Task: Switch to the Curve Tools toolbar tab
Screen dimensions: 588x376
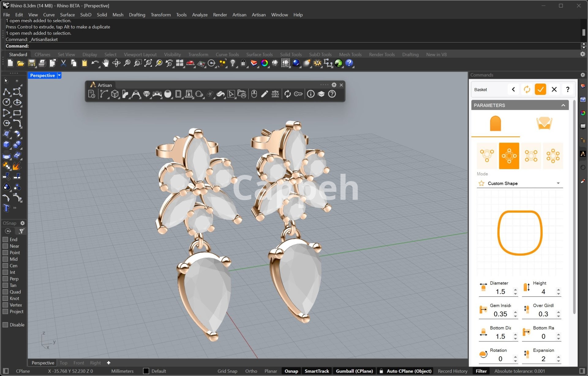Action: 227,54
